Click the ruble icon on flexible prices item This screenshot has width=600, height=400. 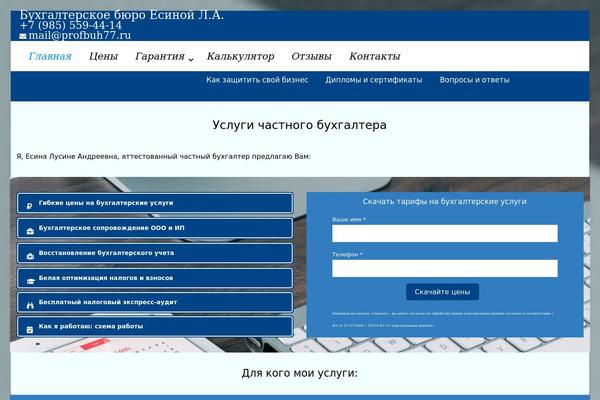point(30,206)
